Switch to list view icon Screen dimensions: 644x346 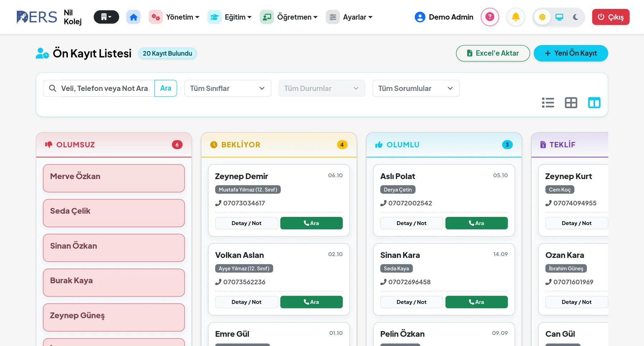tap(548, 103)
